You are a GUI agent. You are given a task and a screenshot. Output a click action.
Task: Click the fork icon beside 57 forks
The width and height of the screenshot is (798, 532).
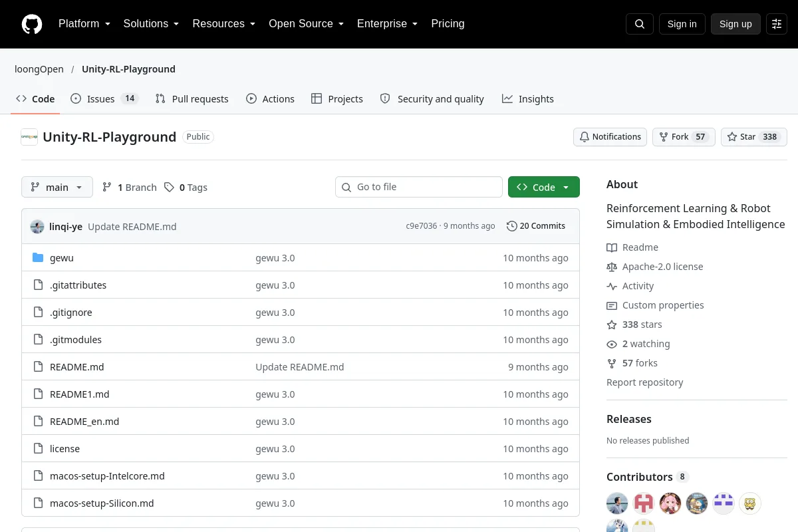[612, 363]
